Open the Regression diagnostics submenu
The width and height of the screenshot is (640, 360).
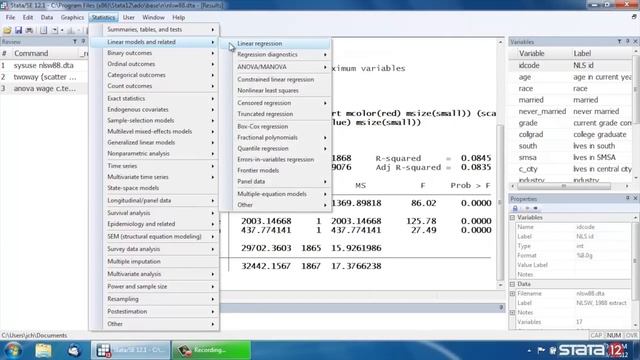point(282,54)
